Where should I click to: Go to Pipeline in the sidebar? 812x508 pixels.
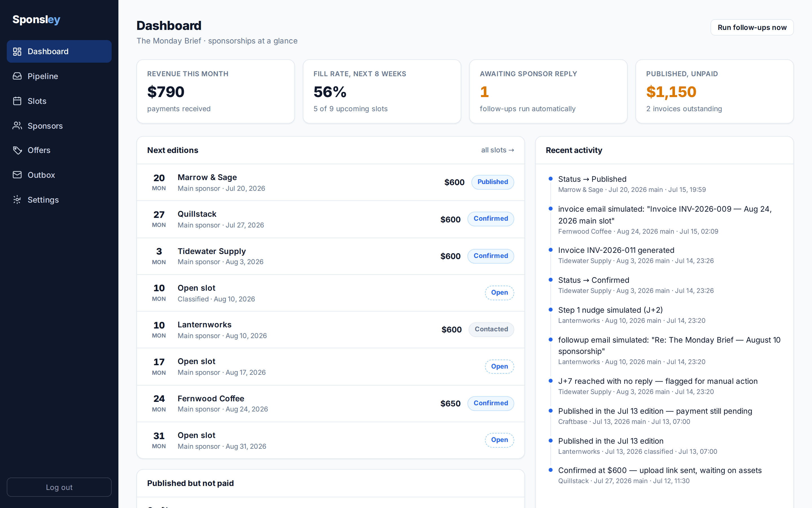click(x=59, y=76)
